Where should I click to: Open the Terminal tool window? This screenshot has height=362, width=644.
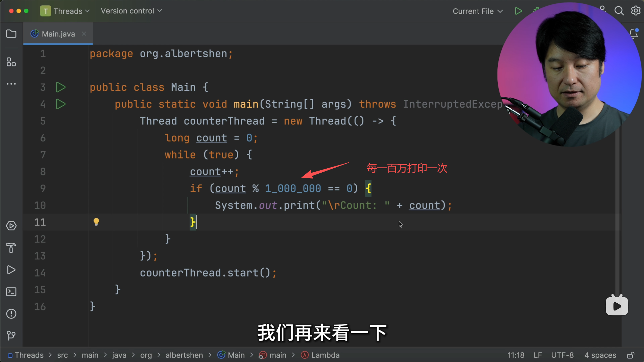11,292
